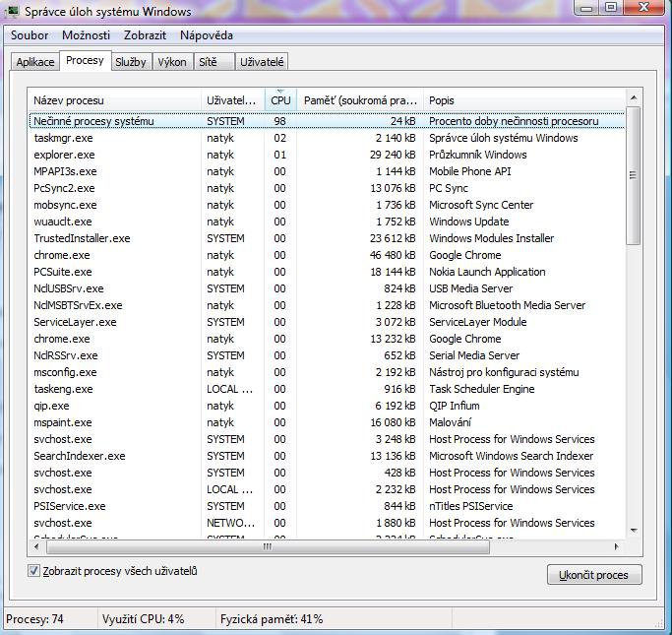Select the SearchIndexer.exe process
The height and width of the screenshot is (635, 672).
click(x=327, y=456)
